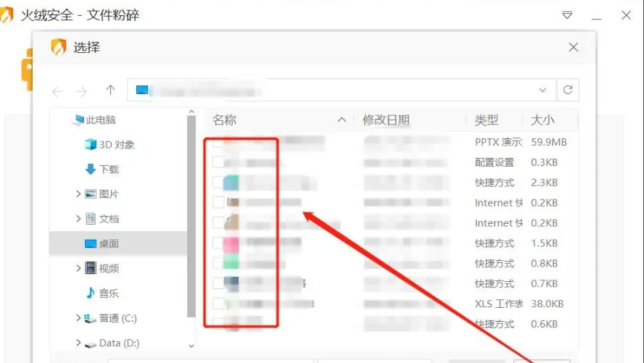
Task: Sort files by 修改日期 column
Action: pos(386,120)
